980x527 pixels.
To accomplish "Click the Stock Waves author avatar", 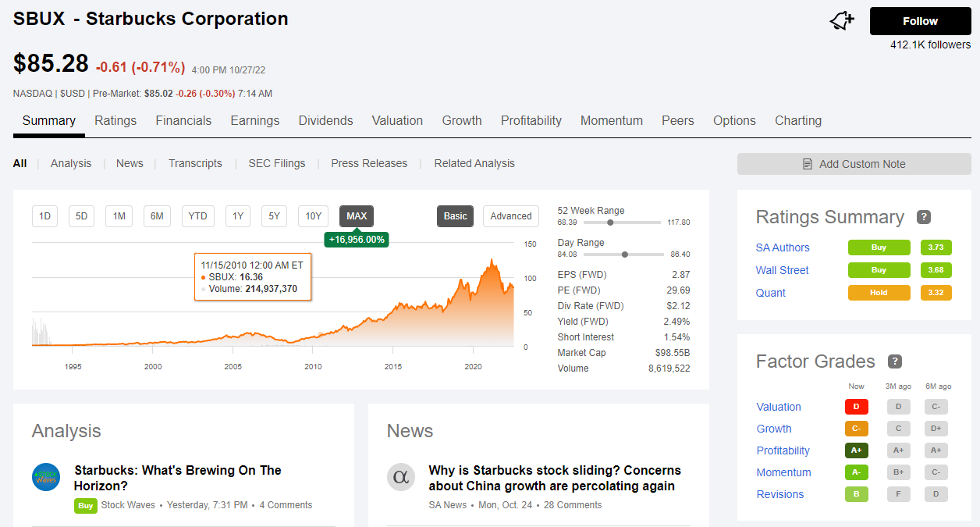I will (x=46, y=477).
